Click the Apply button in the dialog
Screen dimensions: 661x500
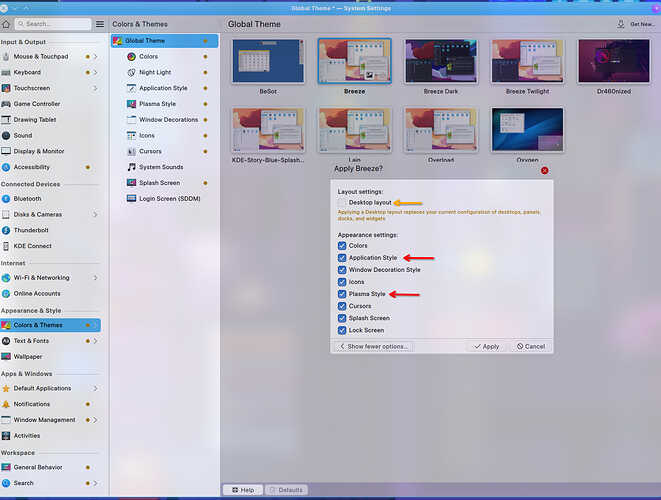(x=486, y=347)
